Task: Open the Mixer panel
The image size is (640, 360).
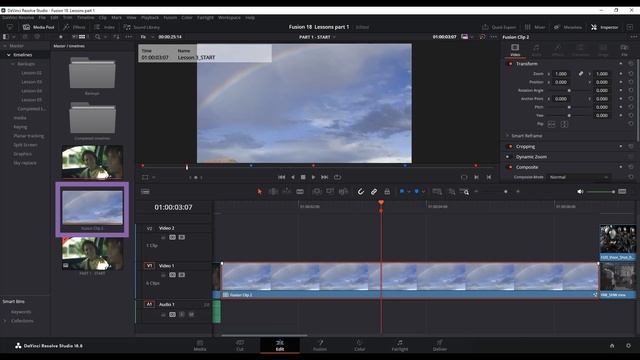Action: click(x=535, y=27)
